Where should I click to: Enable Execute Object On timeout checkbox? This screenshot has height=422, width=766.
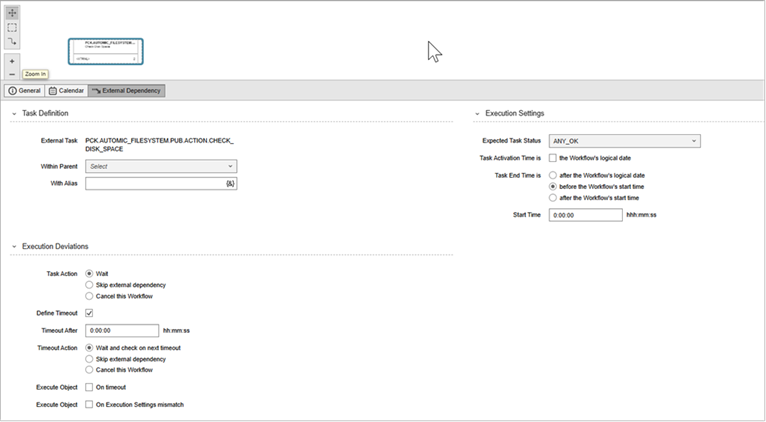89,386
